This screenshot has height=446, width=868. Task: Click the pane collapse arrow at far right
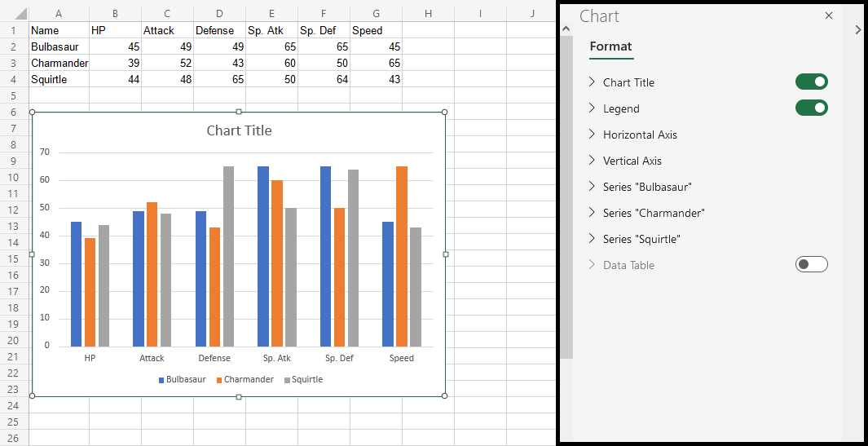click(x=857, y=30)
